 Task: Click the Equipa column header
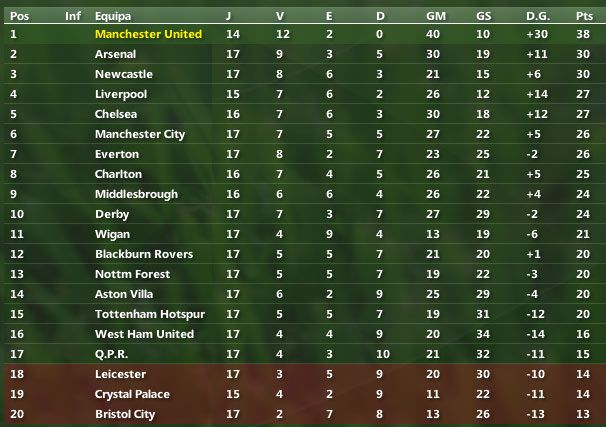[112, 16]
